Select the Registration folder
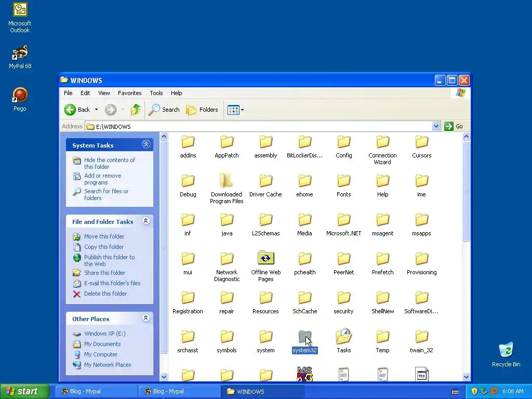Image resolution: width=532 pixels, height=399 pixels. tap(188, 303)
